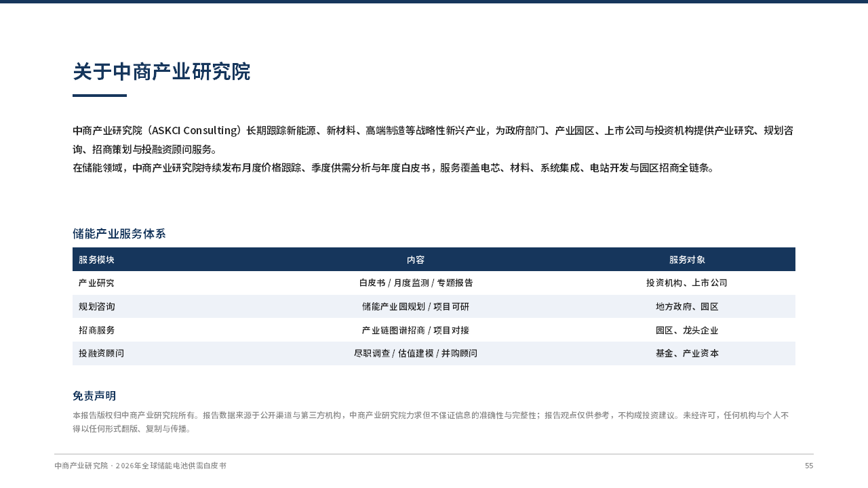Click cell 白皮书 / 月度监测 / 专题报告
Viewport: 868px width, 488px height.
click(x=416, y=283)
